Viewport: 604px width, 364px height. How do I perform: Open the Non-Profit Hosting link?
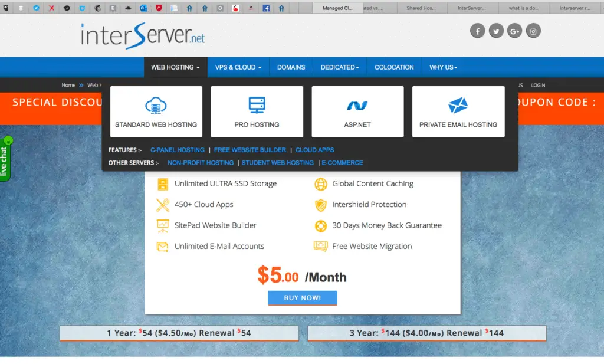pyautogui.click(x=201, y=163)
